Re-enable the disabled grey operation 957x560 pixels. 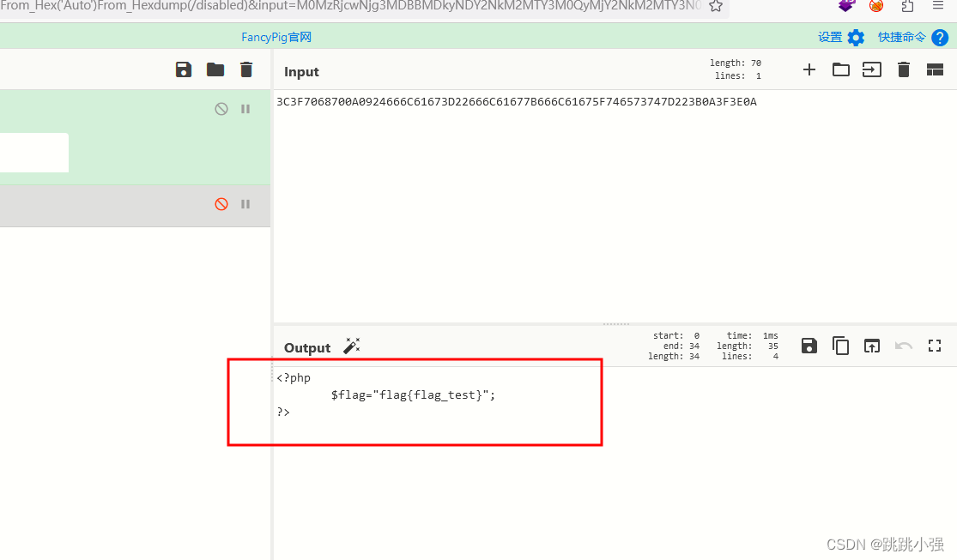[x=221, y=204]
